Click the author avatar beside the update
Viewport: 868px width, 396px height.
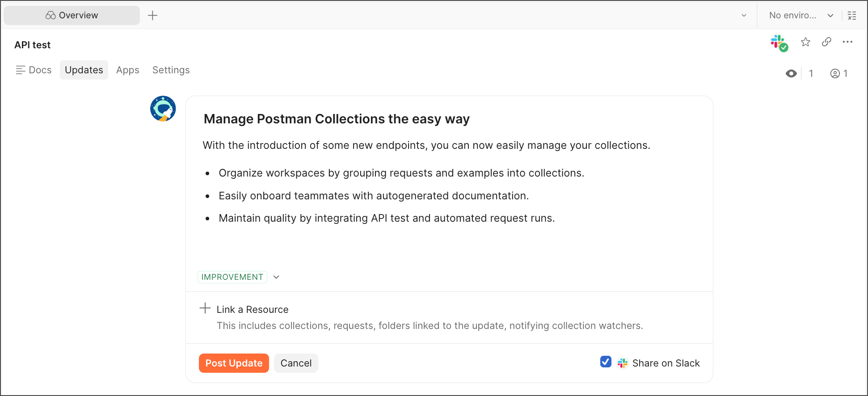click(x=163, y=109)
